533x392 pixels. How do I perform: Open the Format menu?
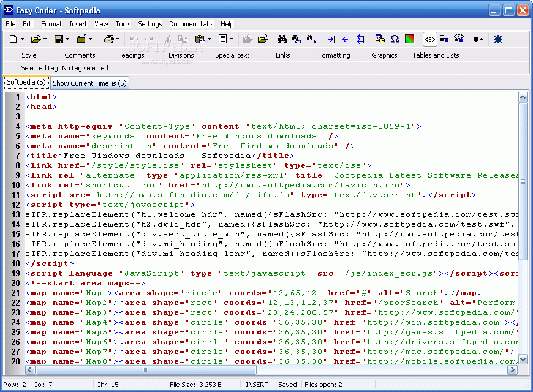(51, 24)
